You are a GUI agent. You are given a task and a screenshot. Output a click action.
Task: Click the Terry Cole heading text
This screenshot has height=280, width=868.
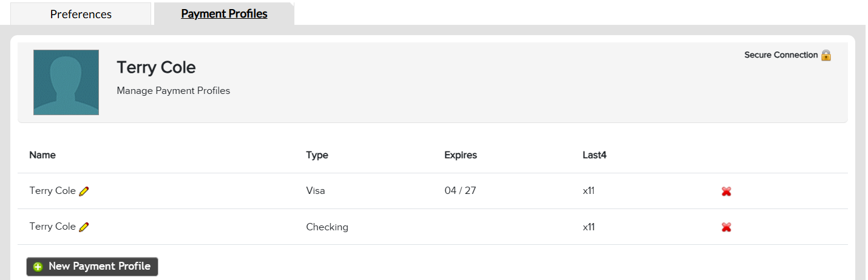click(x=156, y=67)
